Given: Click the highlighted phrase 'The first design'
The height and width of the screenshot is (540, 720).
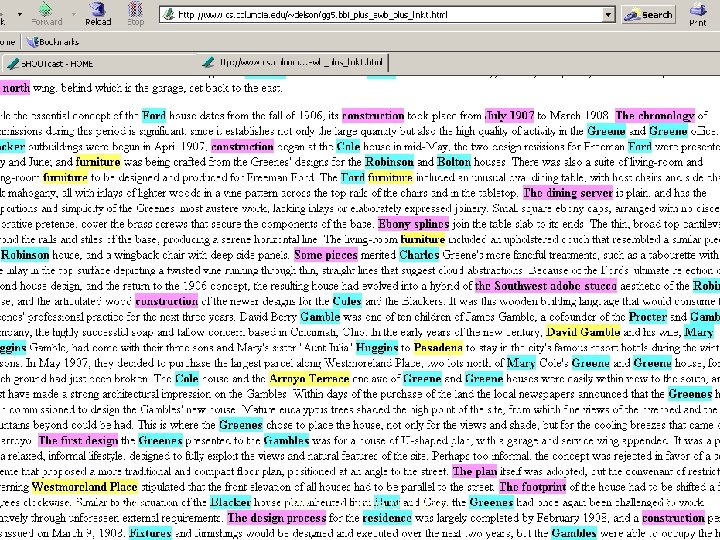Looking at the screenshot, I should 78,440.
